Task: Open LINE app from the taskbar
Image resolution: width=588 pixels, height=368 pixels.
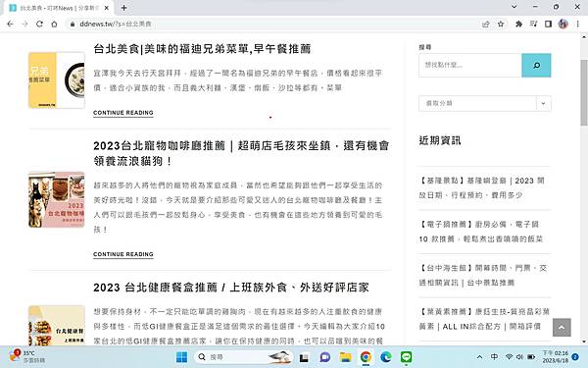Action: [406, 357]
